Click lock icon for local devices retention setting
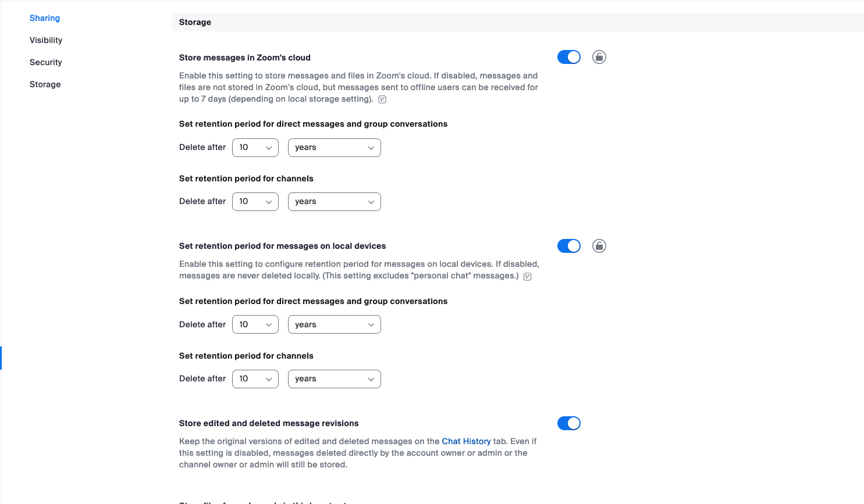 click(x=599, y=246)
